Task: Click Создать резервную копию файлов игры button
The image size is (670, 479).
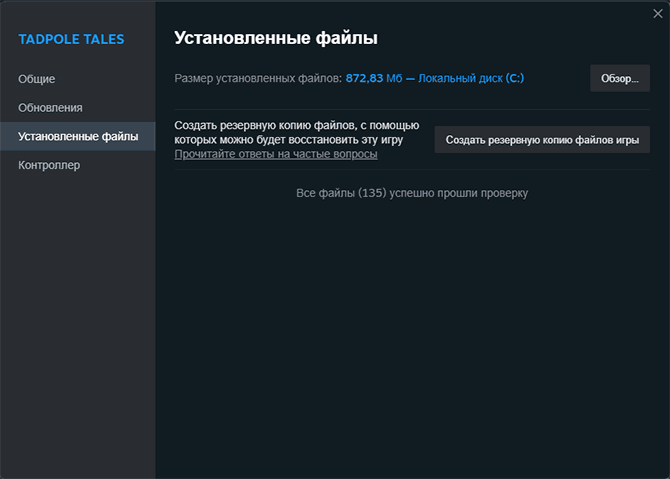Action: 542,140
